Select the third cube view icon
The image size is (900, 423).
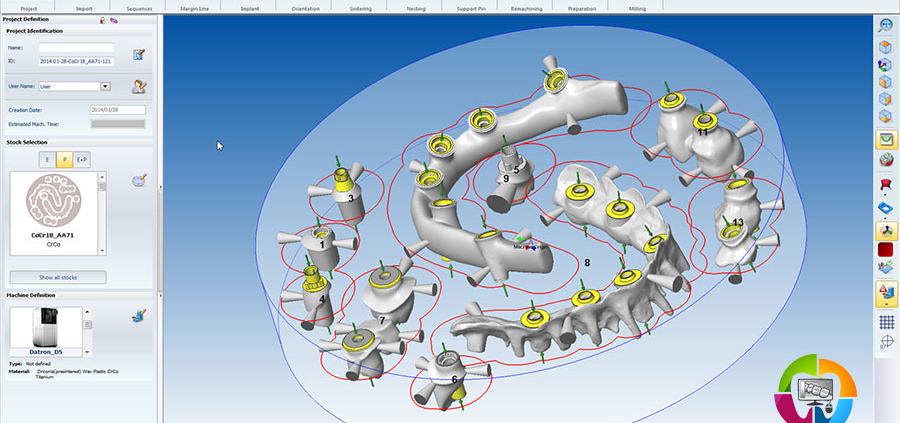(x=886, y=82)
